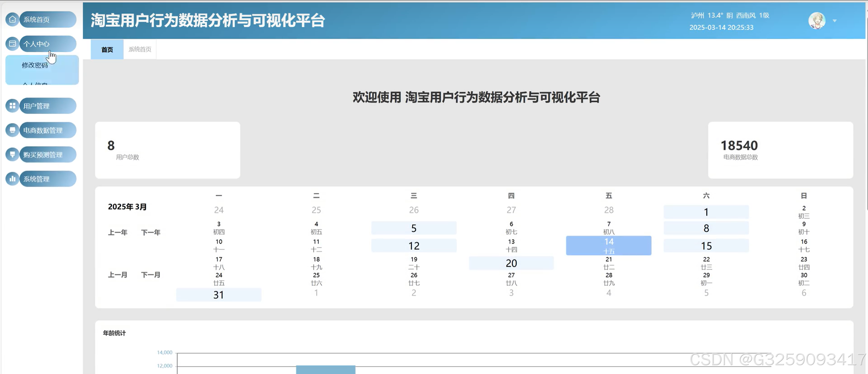
Task: Select calendar date 2 初三
Action: click(804, 212)
